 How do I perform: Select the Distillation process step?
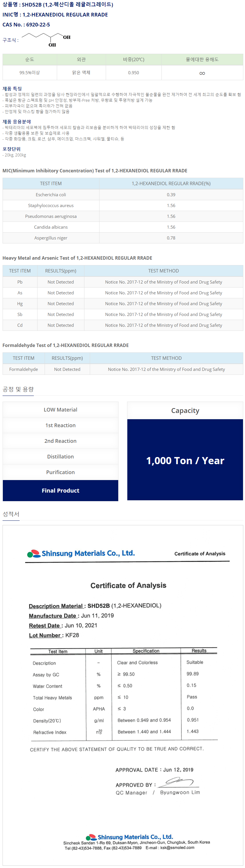(61, 456)
